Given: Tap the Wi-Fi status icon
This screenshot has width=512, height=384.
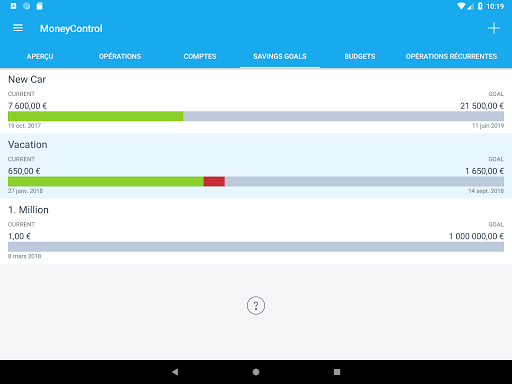Looking at the screenshot, I should 461,6.
